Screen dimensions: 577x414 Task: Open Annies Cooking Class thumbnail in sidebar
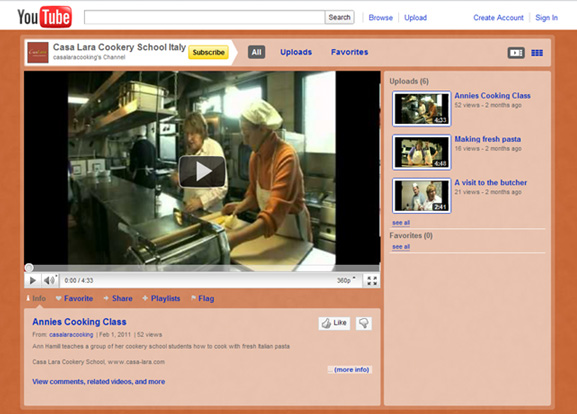coord(422,109)
